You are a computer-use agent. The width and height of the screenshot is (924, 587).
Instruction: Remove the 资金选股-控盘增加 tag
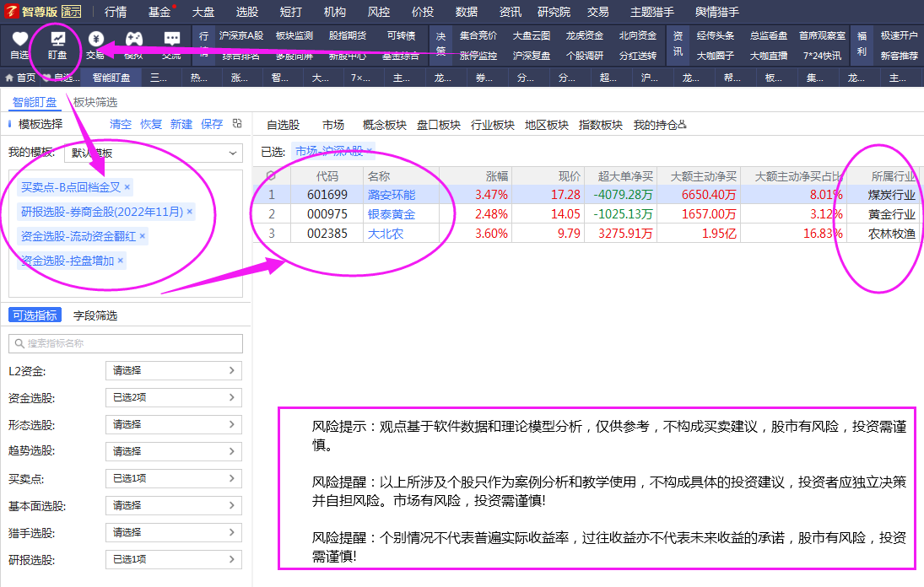pyautogui.click(x=120, y=261)
